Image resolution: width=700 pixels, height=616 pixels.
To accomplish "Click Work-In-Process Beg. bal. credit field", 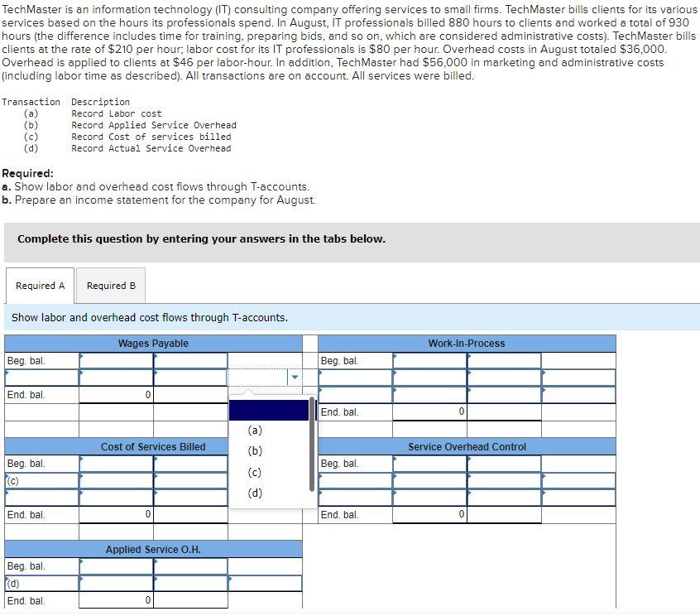I will tap(504, 360).
